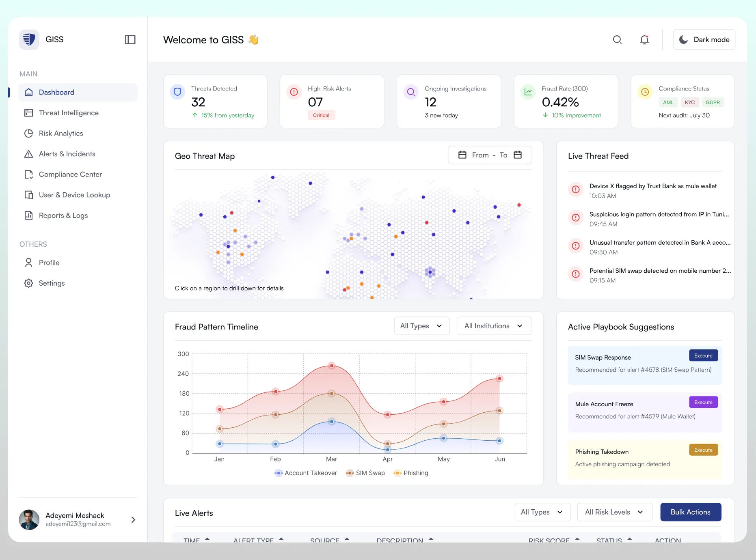
Task: Collapse the sidebar with the panel icon
Action: point(130,39)
